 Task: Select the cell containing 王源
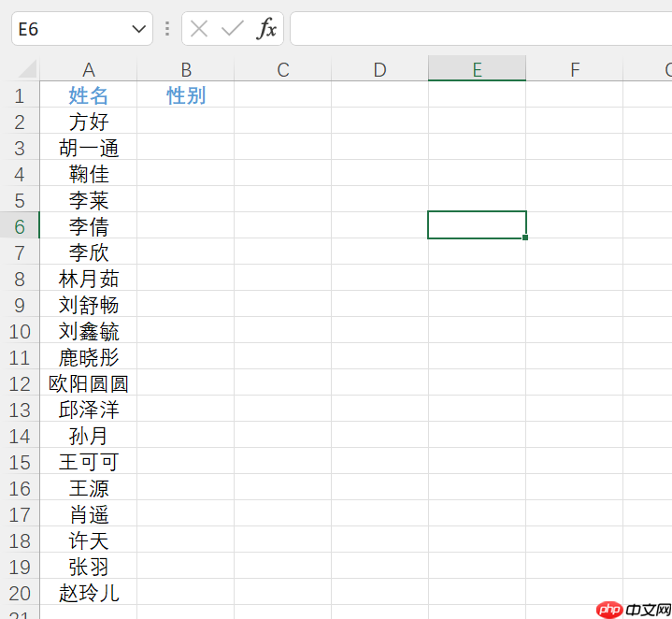coord(88,488)
